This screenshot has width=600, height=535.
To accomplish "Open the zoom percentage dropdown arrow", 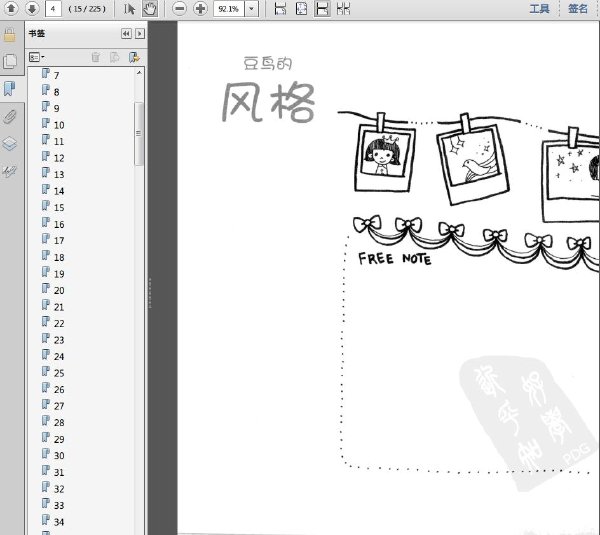I will click(251, 9).
